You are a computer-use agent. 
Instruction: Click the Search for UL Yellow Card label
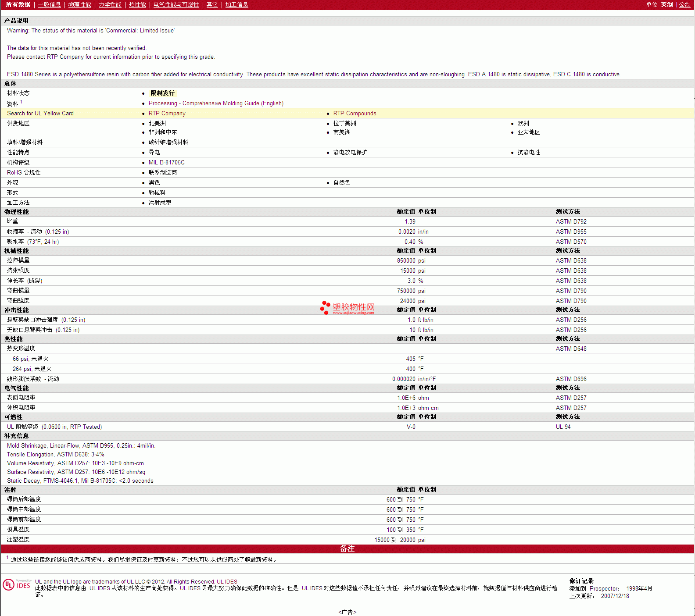point(40,114)
